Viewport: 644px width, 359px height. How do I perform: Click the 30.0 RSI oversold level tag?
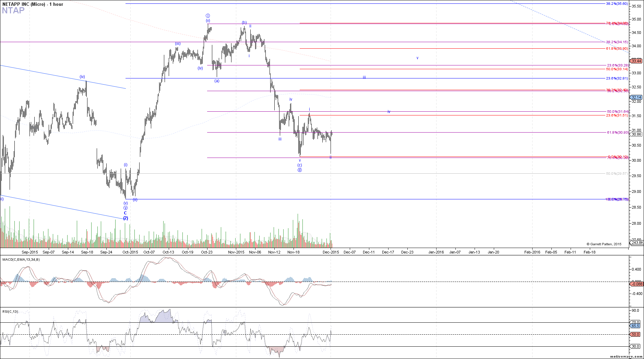pos(635,346)
